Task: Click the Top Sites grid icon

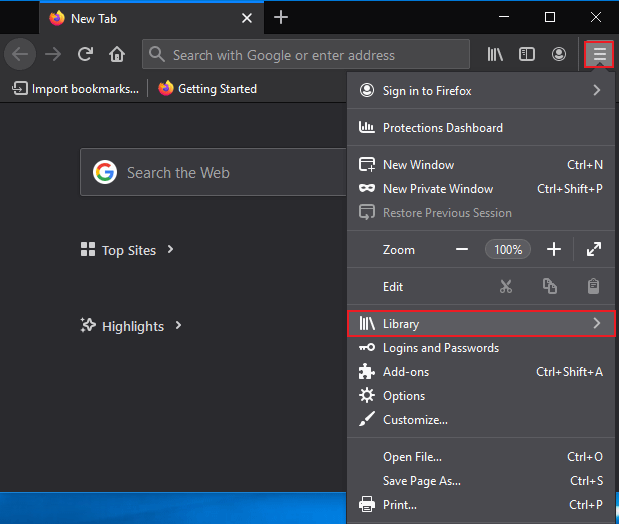Action: click(88, 250)
